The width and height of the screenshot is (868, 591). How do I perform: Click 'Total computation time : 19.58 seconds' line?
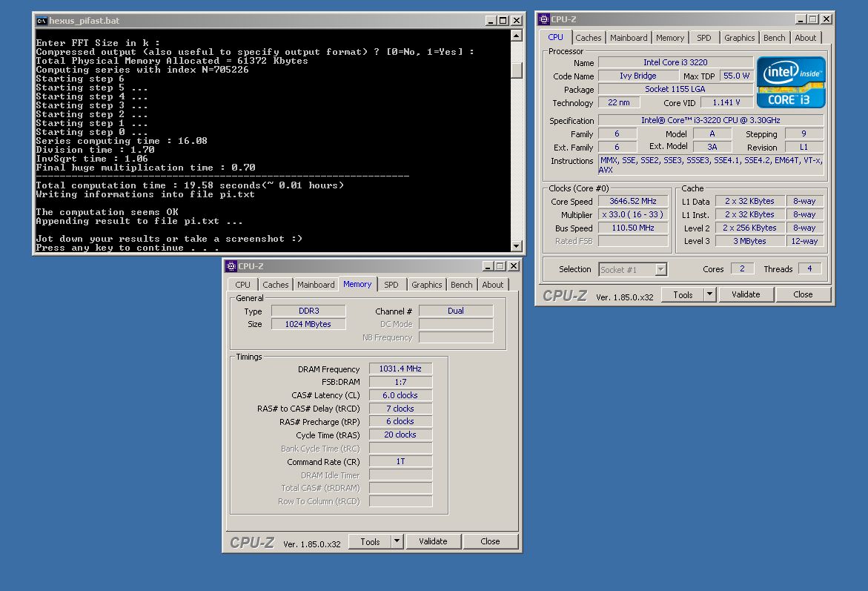tap(190, 185)
